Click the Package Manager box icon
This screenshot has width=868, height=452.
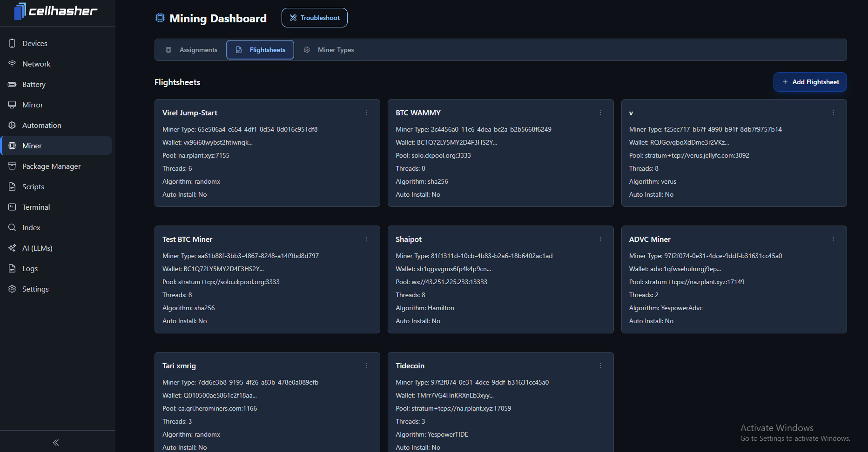coord(12,166)
